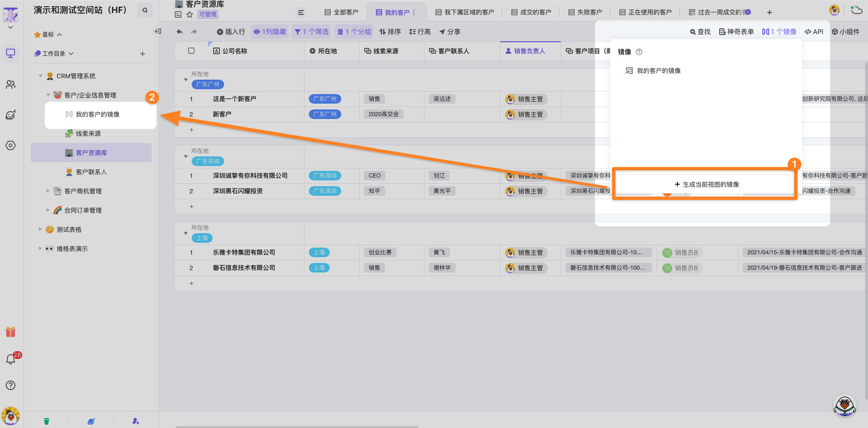Switch to the 全部客户 view tab
The width and height of the screenshot is (868, 428).
341,12
